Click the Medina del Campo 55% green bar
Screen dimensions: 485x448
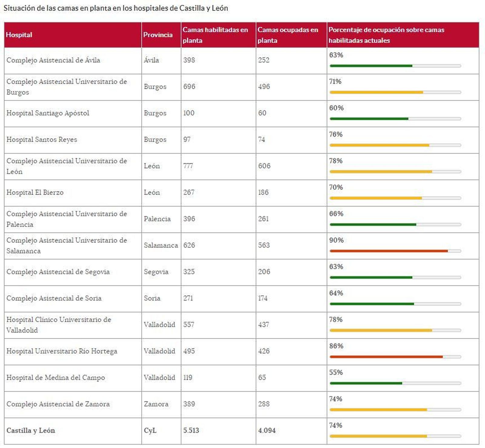click(x=366, y=383)
